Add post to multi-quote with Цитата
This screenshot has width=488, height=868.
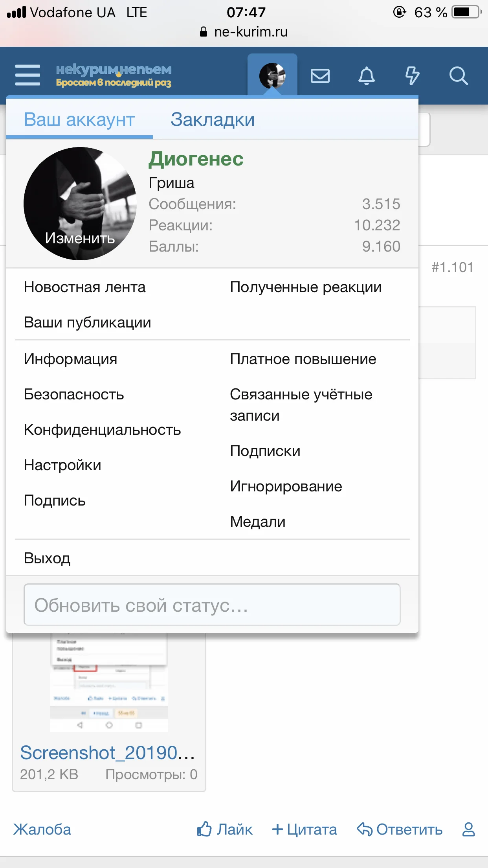pyautogui.click(x=305, y=829)
